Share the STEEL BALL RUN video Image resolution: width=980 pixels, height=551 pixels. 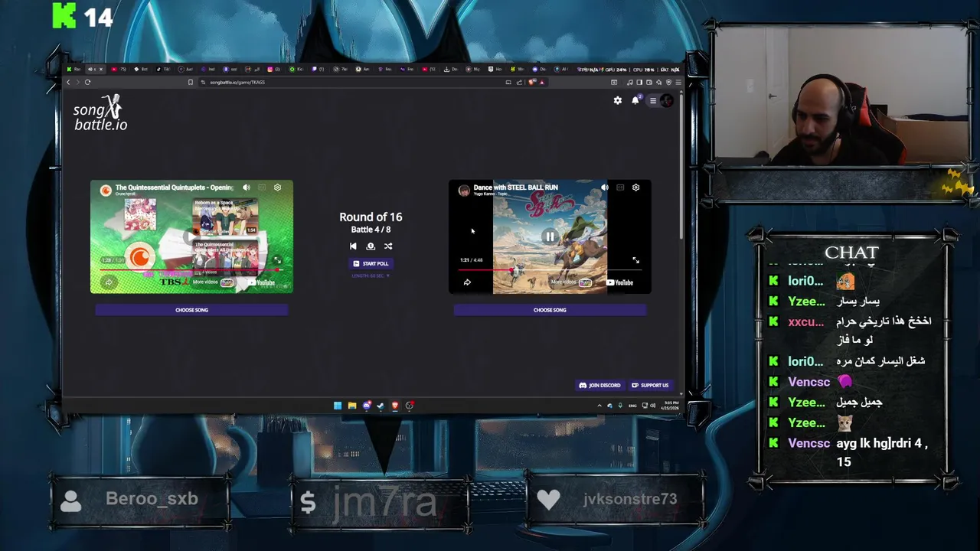pyautogui.click(x=467, y=282)
